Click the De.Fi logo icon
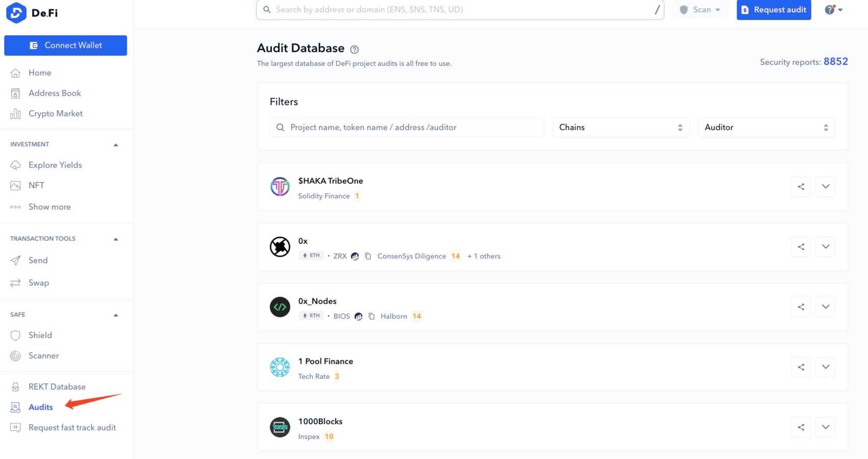Screen dimensions: 868x459 [x=16, y=13]
